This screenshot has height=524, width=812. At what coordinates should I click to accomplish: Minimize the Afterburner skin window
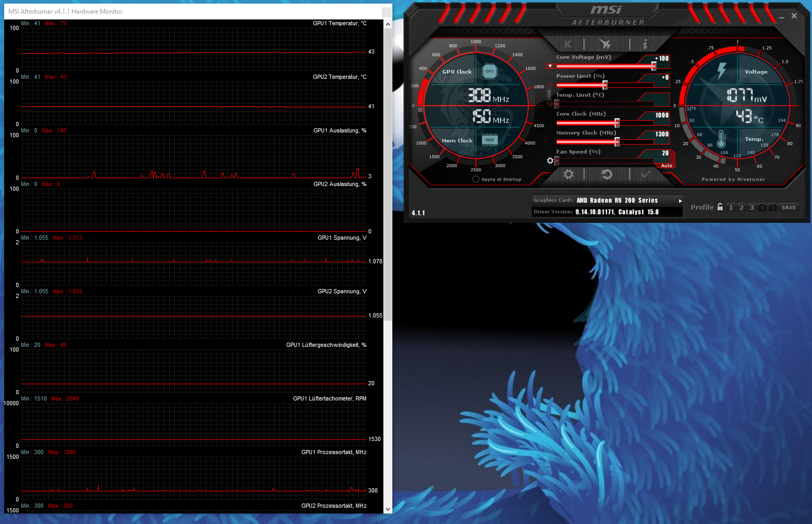click(782, 17)
